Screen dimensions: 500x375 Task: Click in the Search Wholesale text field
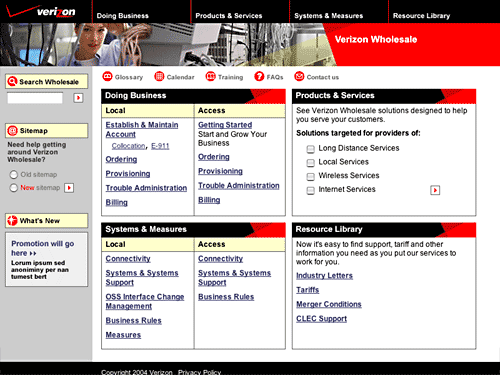point(35,98)
